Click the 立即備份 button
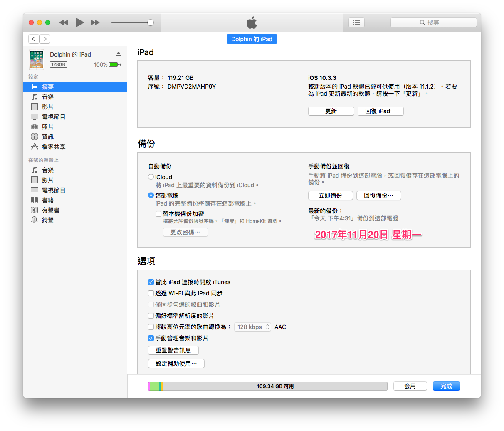 (330, 196)
